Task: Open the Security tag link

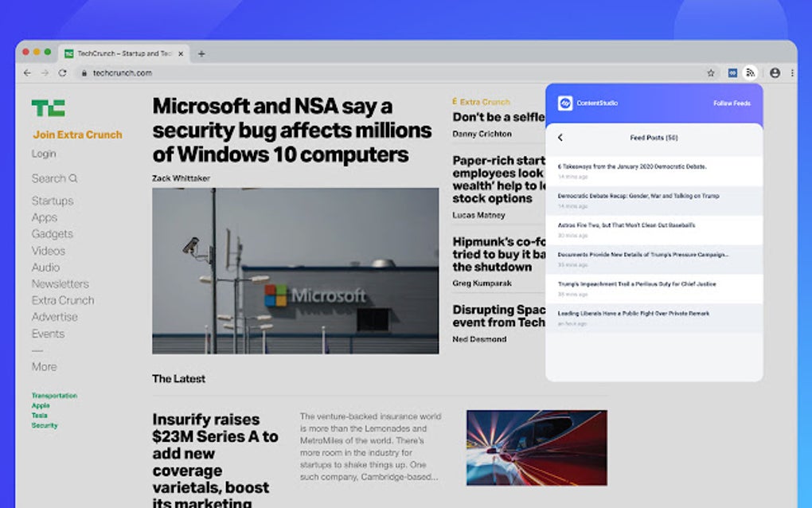Action: coord(45,426)
